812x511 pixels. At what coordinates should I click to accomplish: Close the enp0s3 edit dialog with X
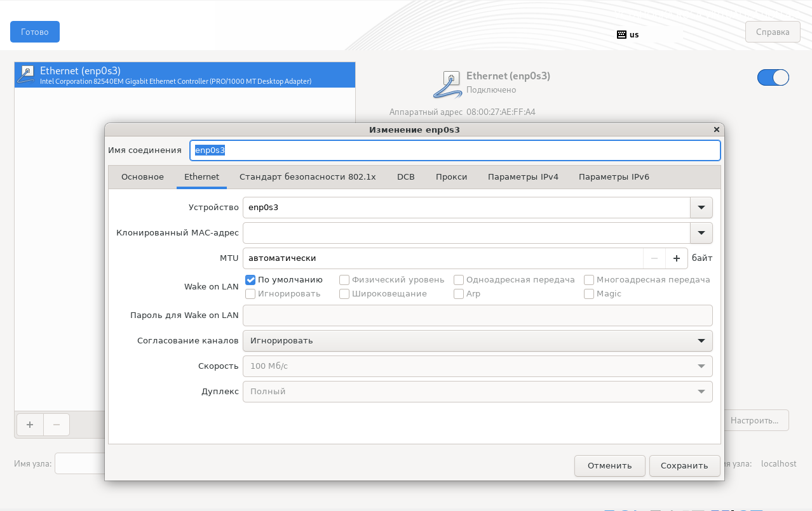(x=717, y=129)
